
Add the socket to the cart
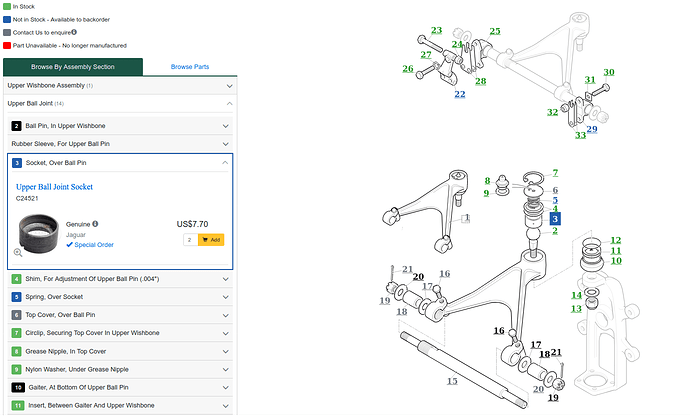pyautogui.click(x=211, y=240)
